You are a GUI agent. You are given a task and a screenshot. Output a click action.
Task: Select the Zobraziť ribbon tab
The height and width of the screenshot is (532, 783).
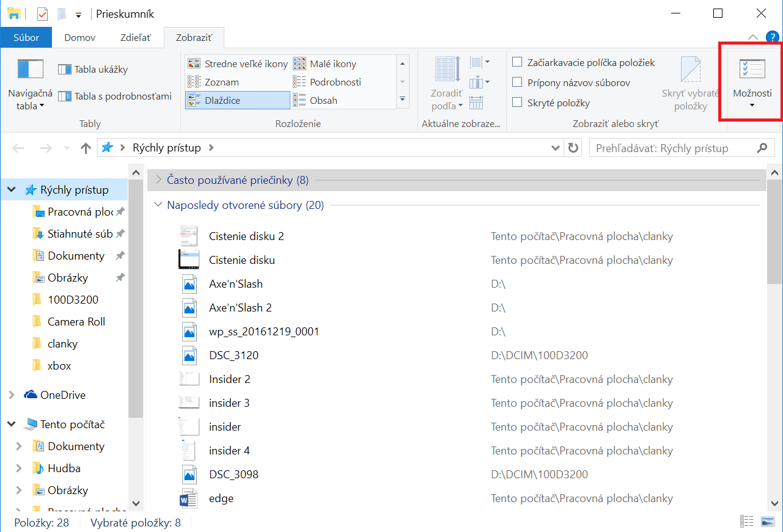(194, 37)
